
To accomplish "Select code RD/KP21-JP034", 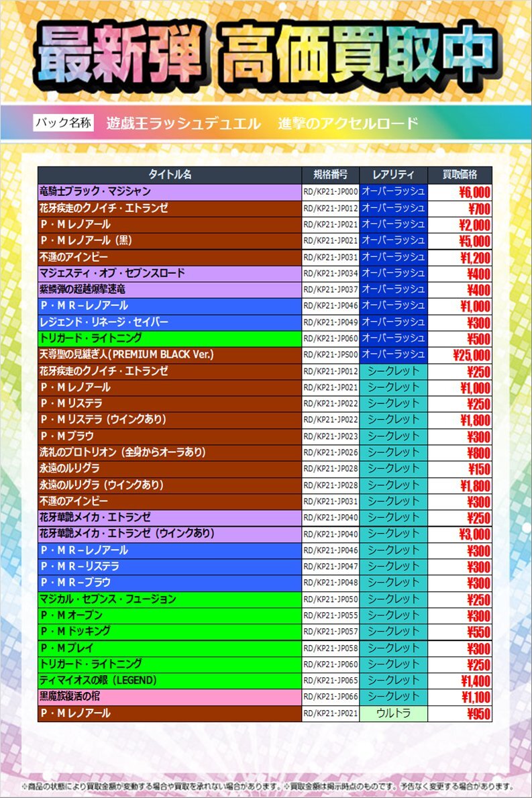I will tap(331, 273).
